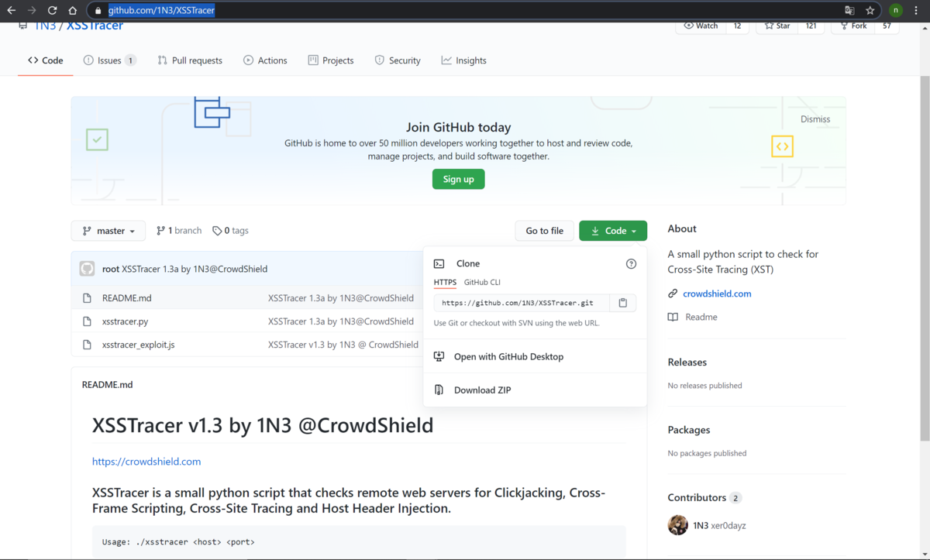930x560 pixels.
Task: Open README.md commit message XSSTracer 1.3a
Action: [341, 298]
